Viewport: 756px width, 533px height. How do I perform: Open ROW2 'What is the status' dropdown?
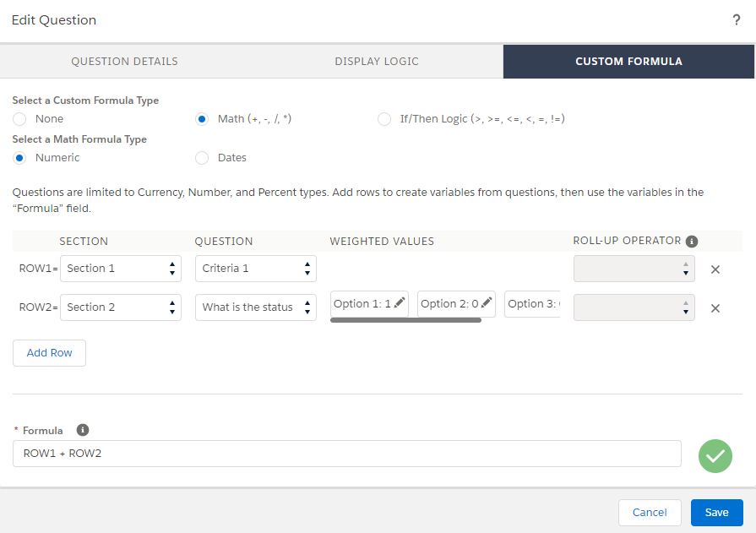[x=256, y=307]
